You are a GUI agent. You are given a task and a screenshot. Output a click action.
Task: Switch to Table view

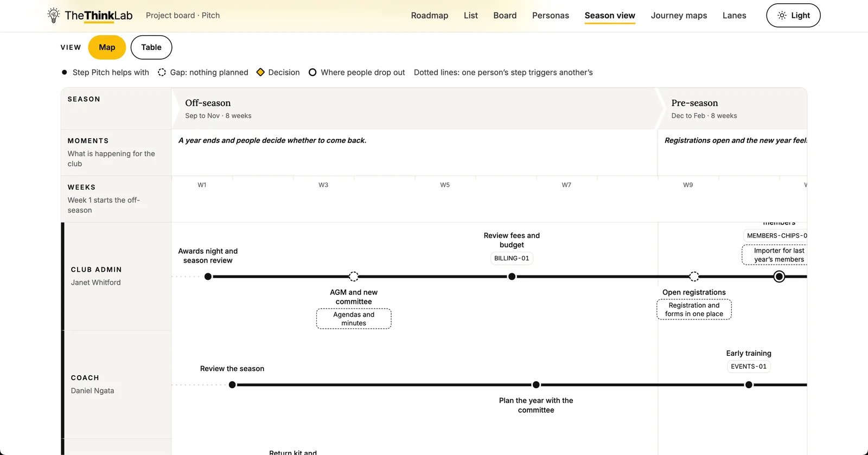(x=151, y=47)
